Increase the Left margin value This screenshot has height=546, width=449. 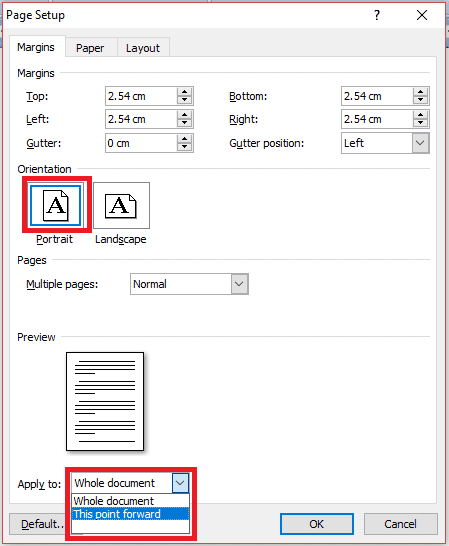185,115
